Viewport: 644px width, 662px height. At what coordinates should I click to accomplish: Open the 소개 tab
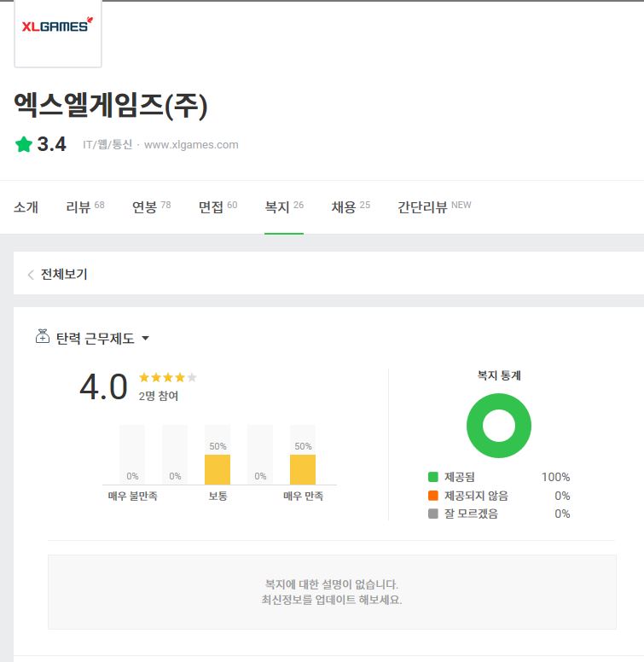(x=26, y=206)
